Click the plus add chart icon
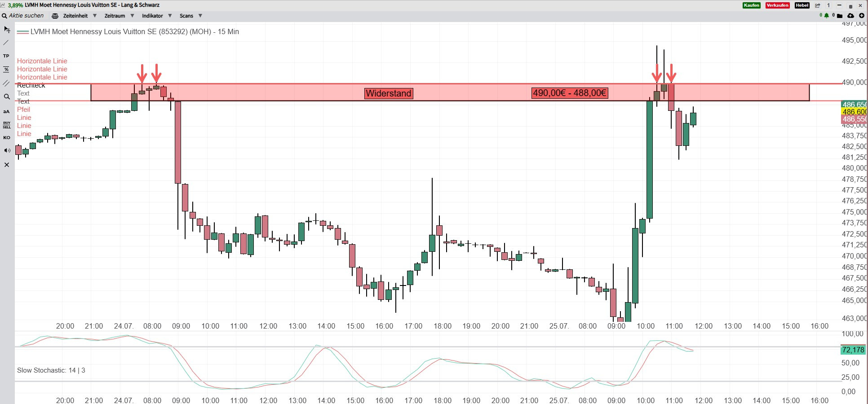The image size is (868, 404). pos(862,16)
